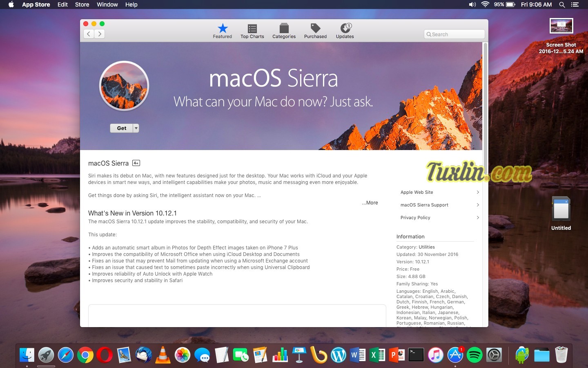The width and height of the screenshot is (588, 368).
Task: Launch Spotify from the dock
Action: pyautogui.click(x=474, y=355)
